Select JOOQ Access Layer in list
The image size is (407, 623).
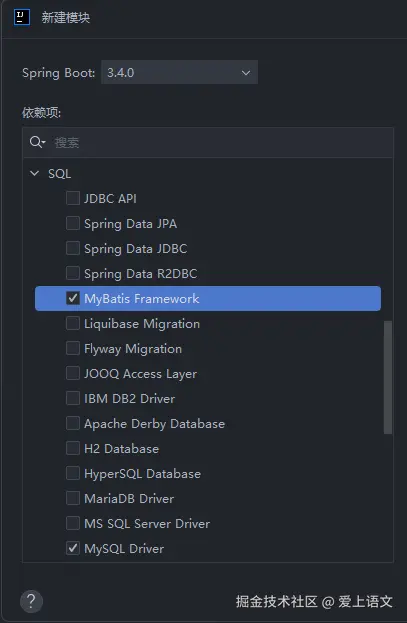coord(140,374)
